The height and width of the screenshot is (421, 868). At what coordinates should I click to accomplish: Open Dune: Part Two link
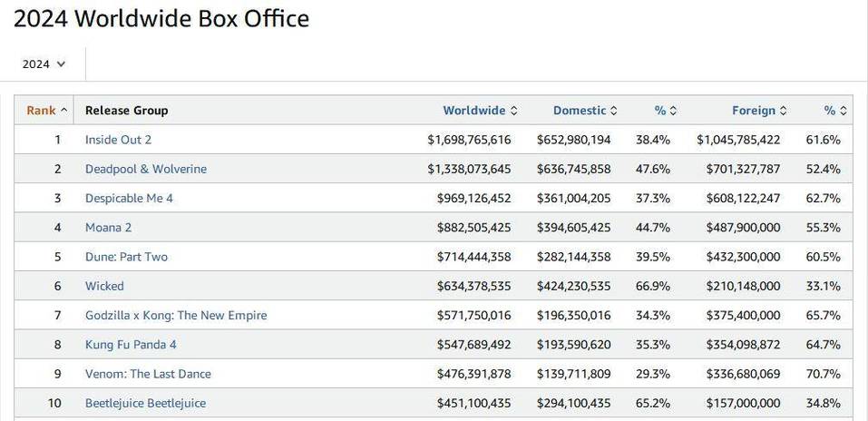click(126, 257)
